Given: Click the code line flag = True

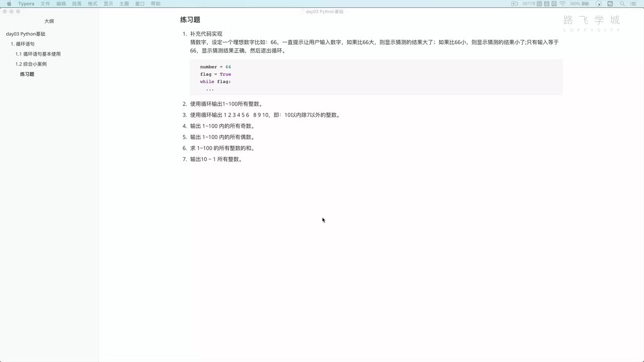Looking at the screenshot, I should [215, 74].
